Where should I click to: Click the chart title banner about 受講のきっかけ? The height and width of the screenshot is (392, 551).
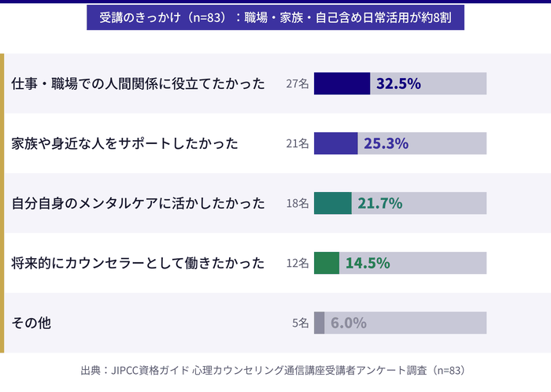pos(275,17)
